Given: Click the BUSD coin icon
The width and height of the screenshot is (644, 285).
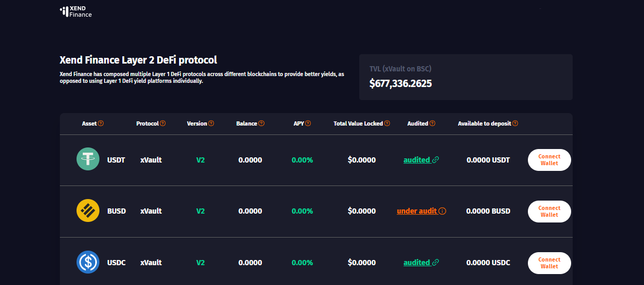Looking at the screenshot, I should click(x=88, y=210).
